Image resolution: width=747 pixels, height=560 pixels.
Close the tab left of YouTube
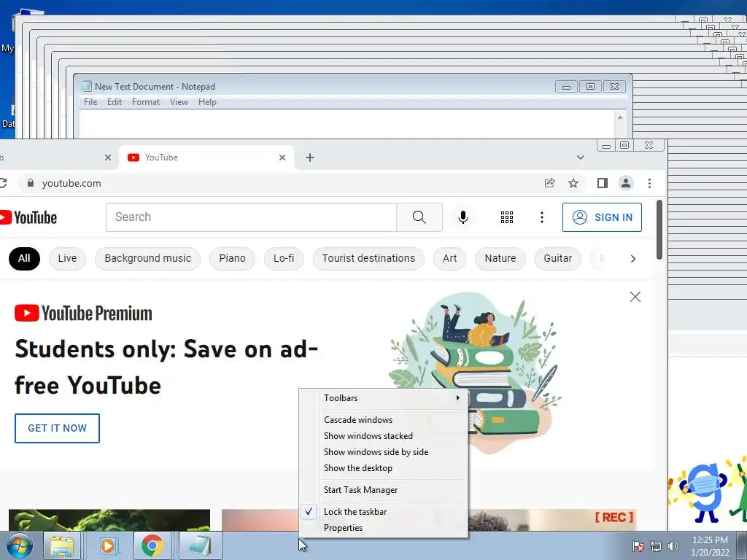coord(108,157)
